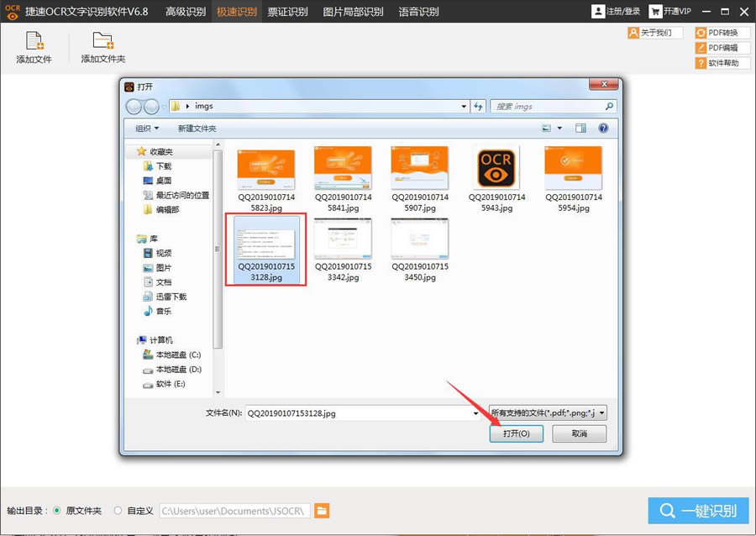The width and height of the screenshot is (756, 536).
Task: Click the 打开(O) button
Action: (516, 434)
